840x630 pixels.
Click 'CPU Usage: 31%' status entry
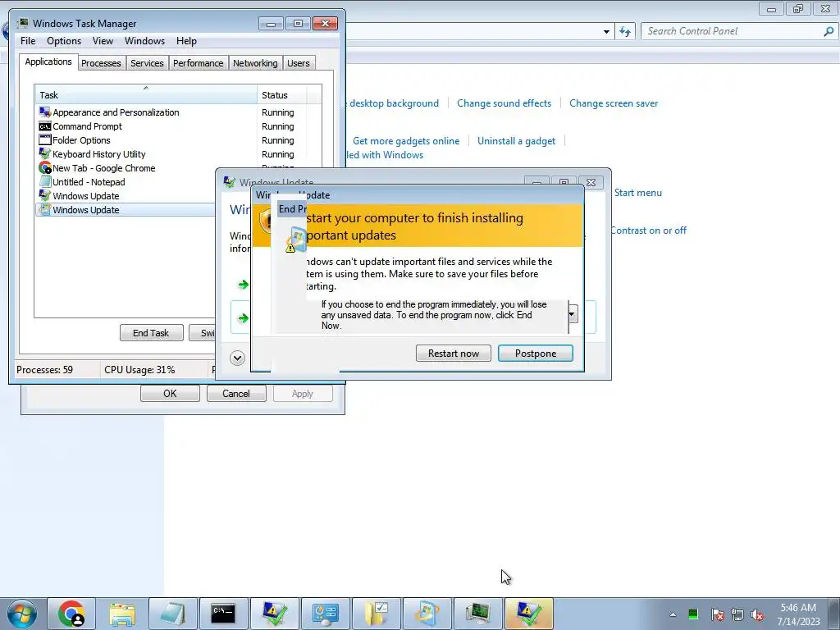[x=139, y=370]
